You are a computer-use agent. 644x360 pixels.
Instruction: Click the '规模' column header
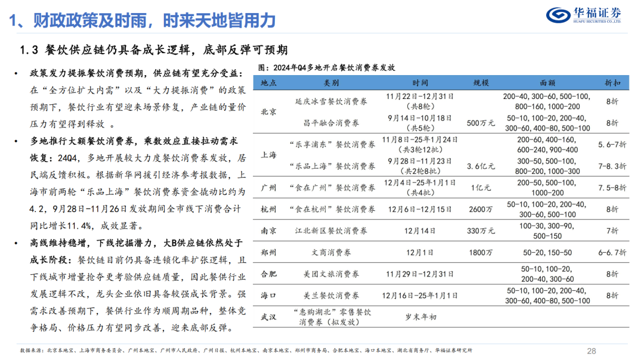[481, 83]
